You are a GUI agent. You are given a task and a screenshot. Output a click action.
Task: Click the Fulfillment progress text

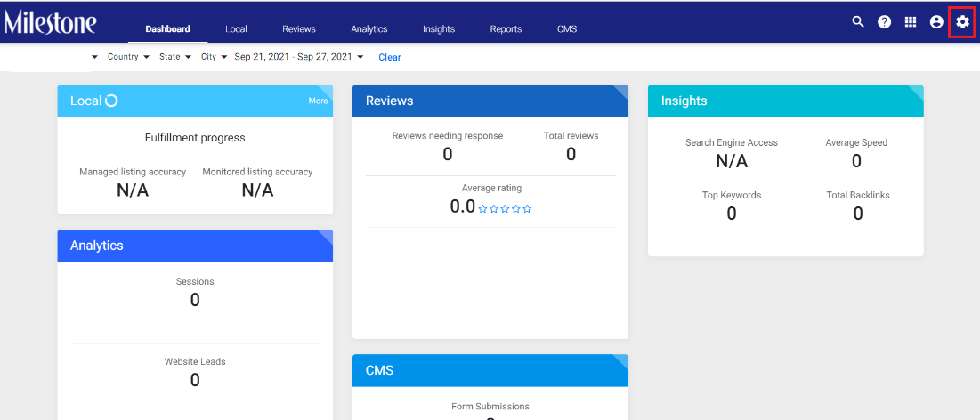195,138
